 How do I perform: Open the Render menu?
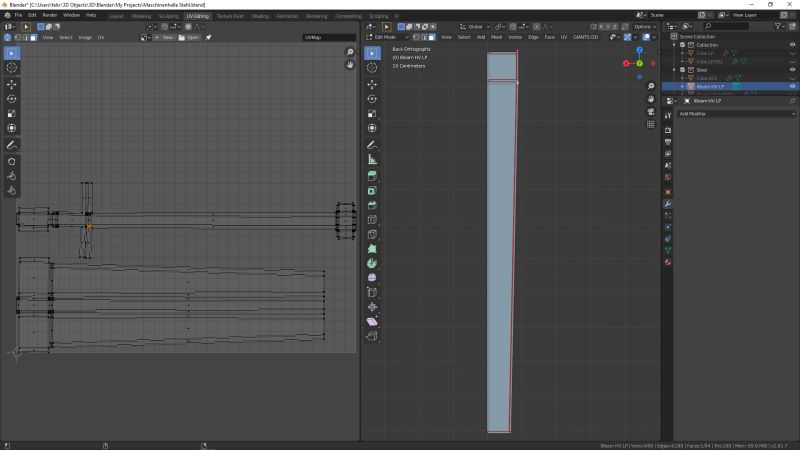coord(49,15)
